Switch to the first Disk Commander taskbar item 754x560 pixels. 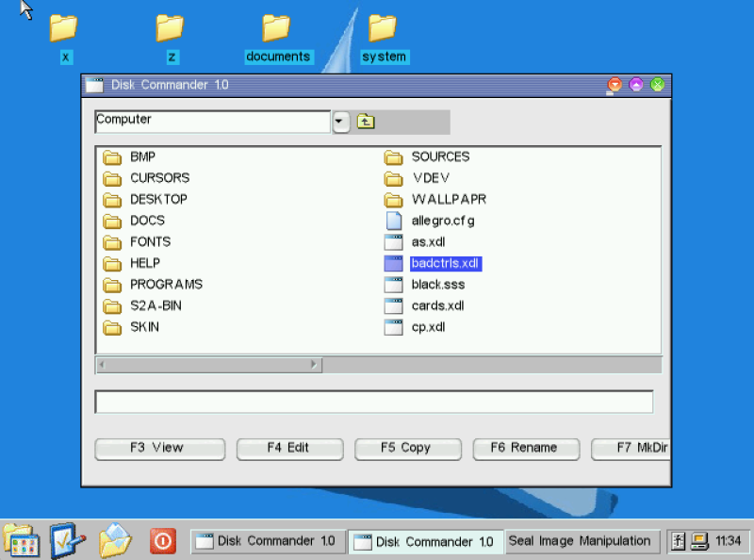pyautogui.click(x=268, y=541)
